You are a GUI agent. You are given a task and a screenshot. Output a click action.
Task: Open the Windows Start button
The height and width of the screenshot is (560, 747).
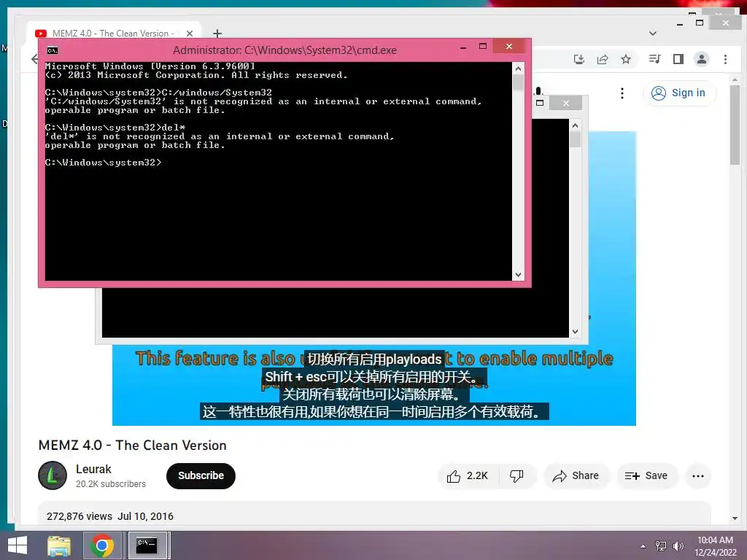click(x=18, y=545)
